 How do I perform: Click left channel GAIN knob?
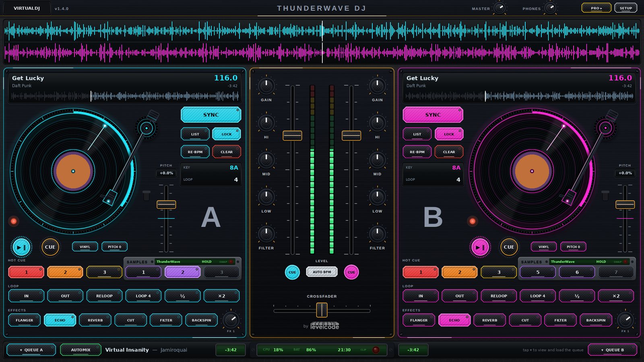(266, 85)
